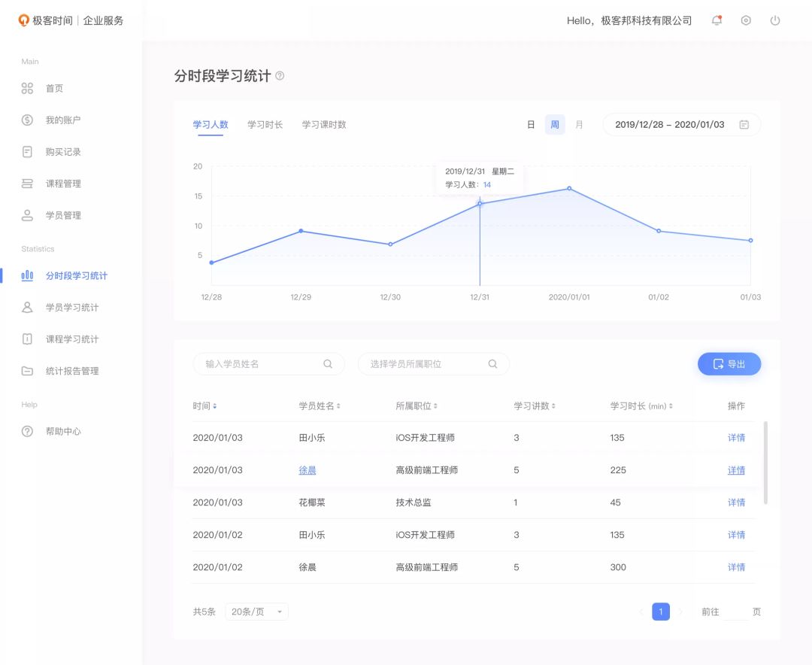Image resolution: width=812 pixels, height=665 pixels.
Task: Open 首页 in the sidebar
Action: pyautogui.click(x=54, y=89)
